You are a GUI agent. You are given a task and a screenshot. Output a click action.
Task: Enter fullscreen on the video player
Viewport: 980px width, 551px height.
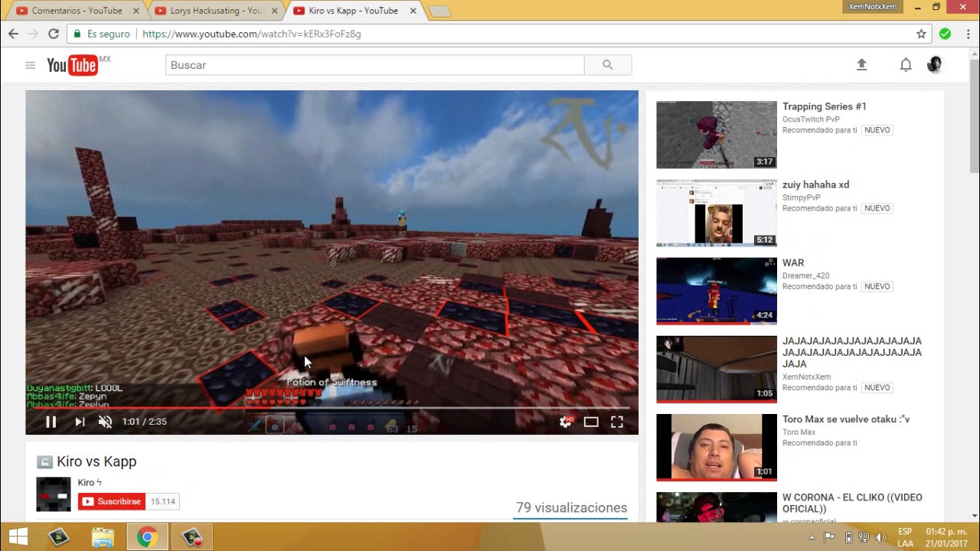tap(617, 422)
